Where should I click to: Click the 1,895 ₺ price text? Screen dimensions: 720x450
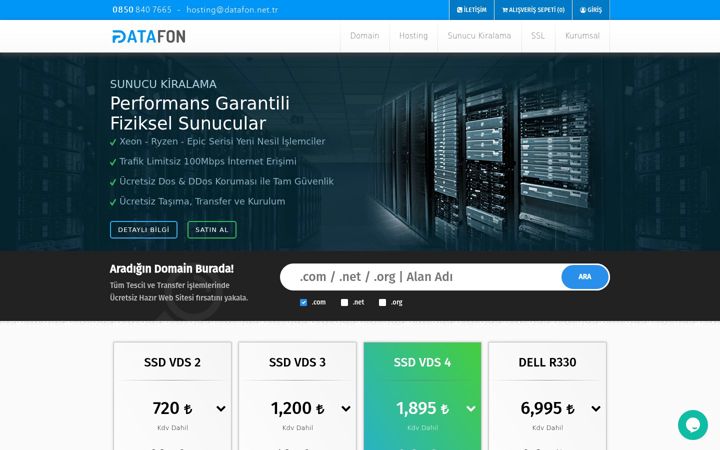tap(422, 408)
